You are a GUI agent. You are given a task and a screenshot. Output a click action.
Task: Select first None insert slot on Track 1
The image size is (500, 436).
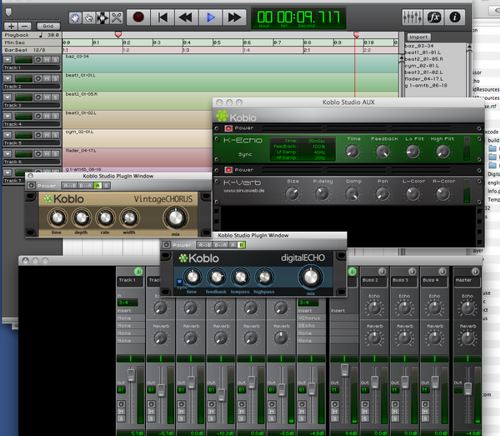point(130,318)
